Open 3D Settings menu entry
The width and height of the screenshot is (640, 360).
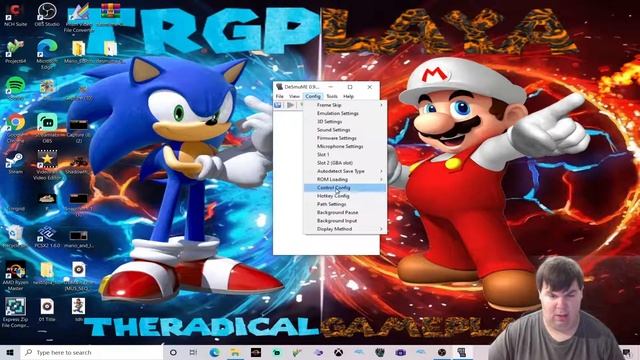345,122
